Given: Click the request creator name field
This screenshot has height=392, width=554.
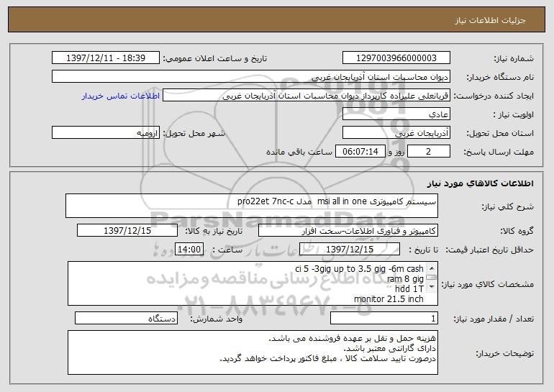Looking at the screenshot, I should click(x=306, y=96).
